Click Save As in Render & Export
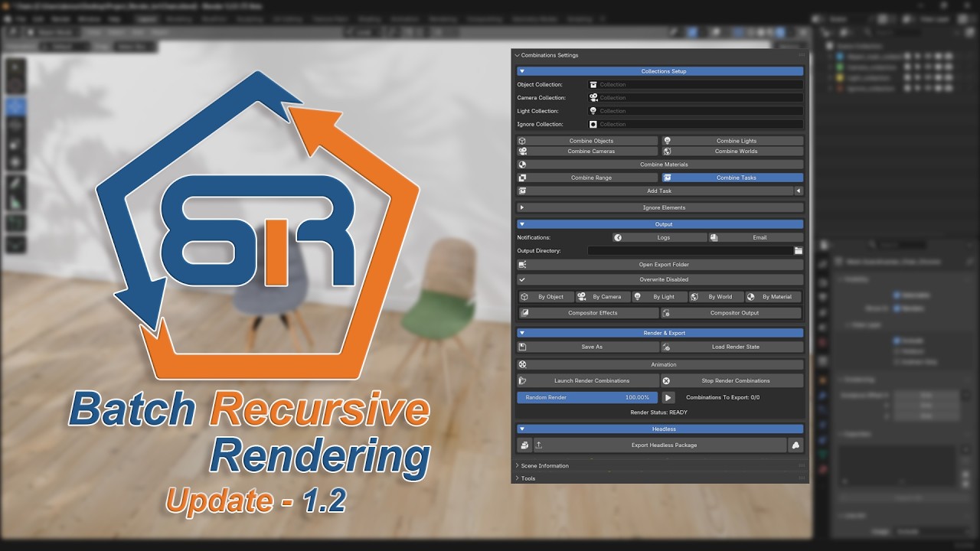 point(587,347)
